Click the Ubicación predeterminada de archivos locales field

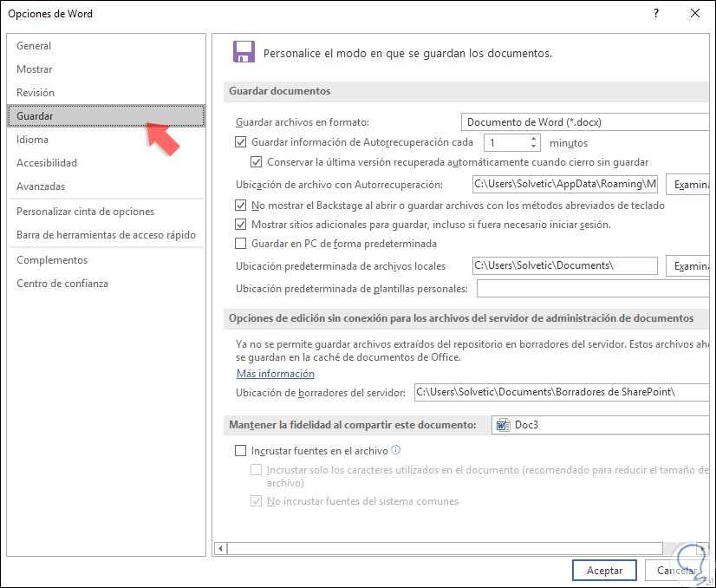(x=565, y=265)
